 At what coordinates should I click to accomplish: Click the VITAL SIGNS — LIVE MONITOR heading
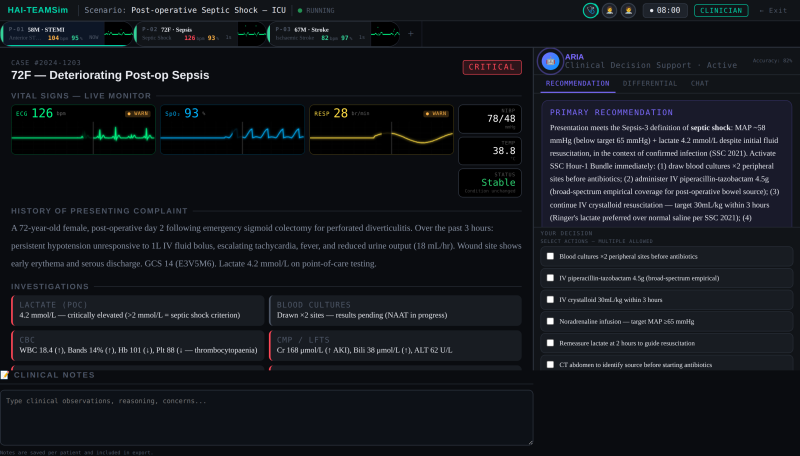pyautogui.click(x=81, y=96)
